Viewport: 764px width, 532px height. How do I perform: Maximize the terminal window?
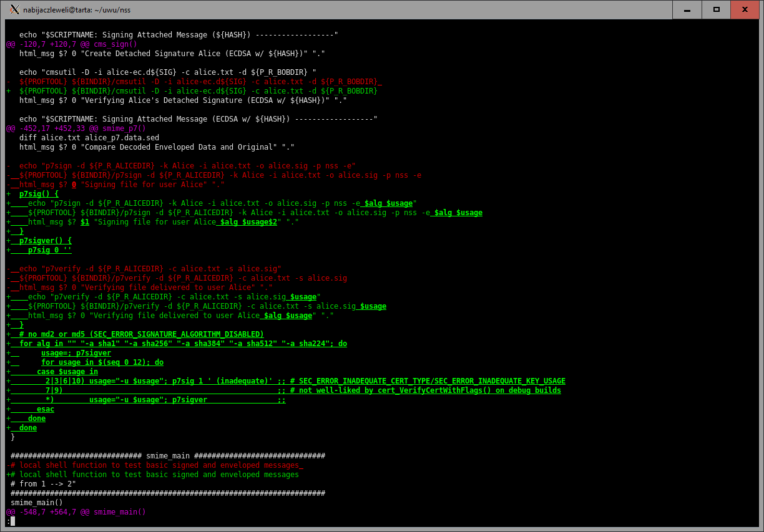click(x=717, y=9)
